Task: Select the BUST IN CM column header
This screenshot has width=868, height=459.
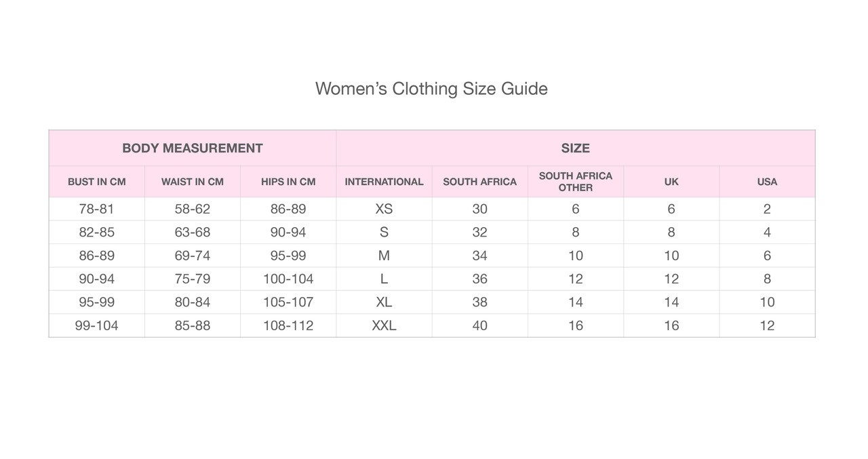Action: click(97, 182)
